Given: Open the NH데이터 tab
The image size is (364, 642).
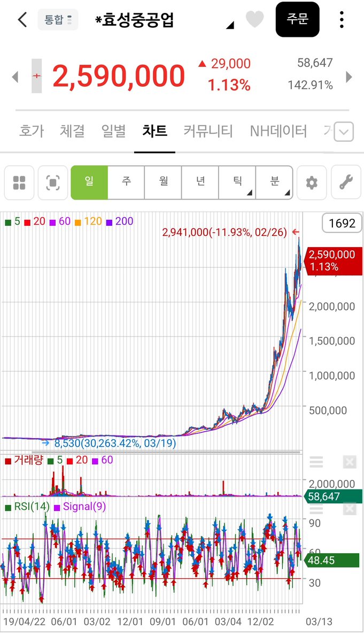Looking at the screenshot, I should tap(278, 131).
